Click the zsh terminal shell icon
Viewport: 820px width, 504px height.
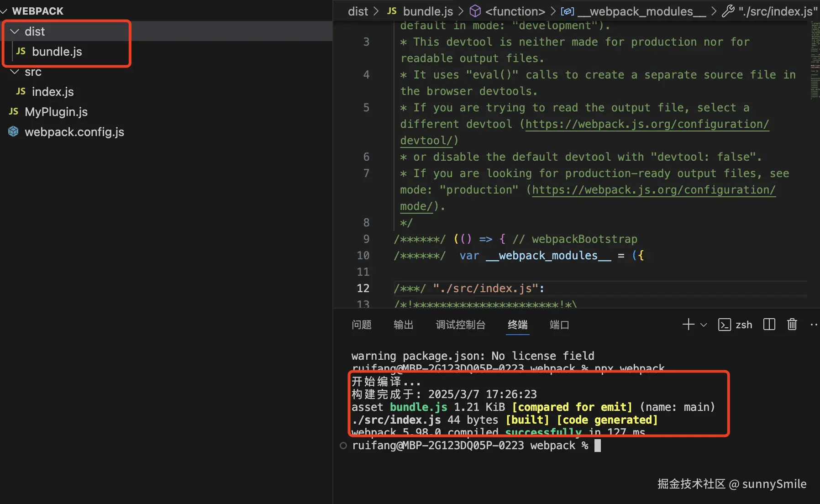(725, 325)
